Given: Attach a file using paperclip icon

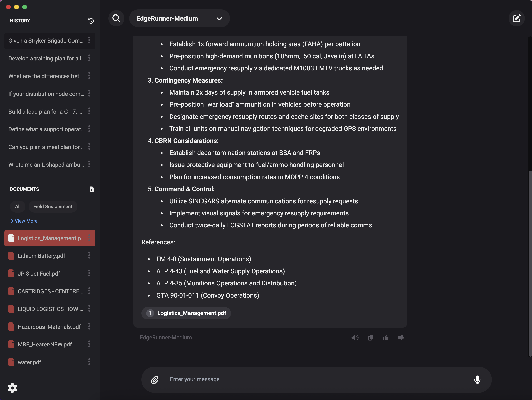Looking at the screenshot, I should [x=155, y=380].
